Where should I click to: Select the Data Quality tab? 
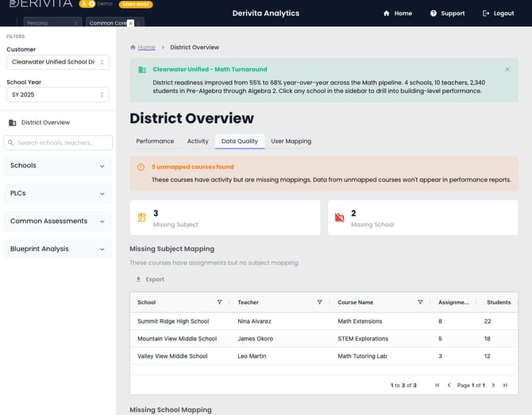[x=240, y=141]
